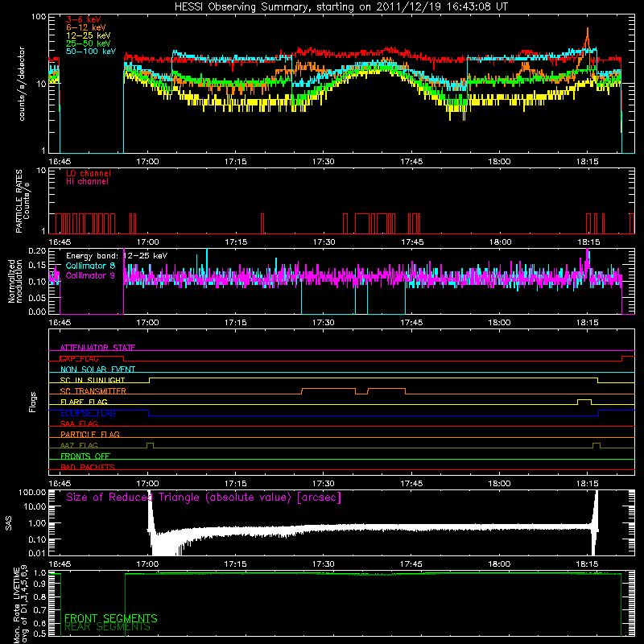The width and height of the screenshot is (644, 644).
Task: Click the SC_IN_SUNLIGHT flag label
Action: click(x=93, y=380)
